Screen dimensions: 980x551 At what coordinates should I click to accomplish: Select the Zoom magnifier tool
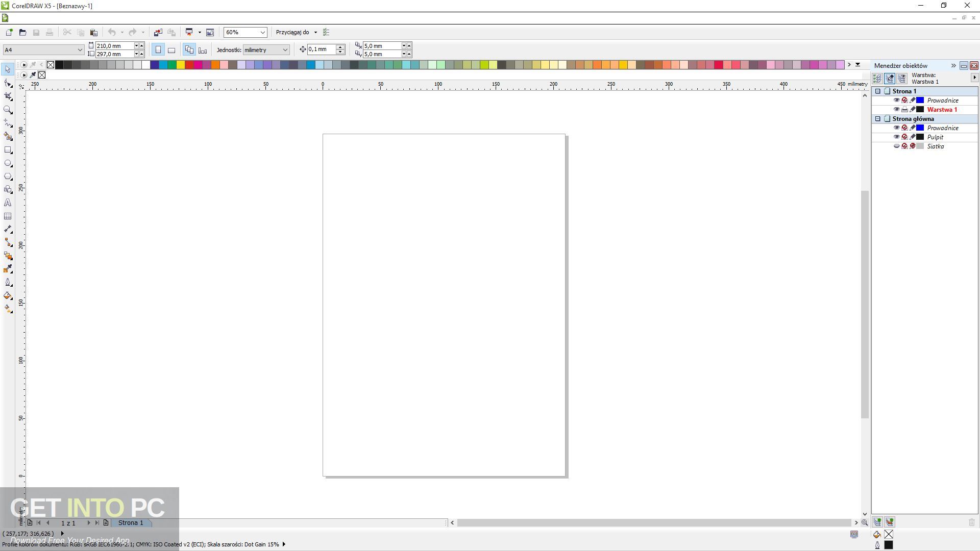[8, 110]
